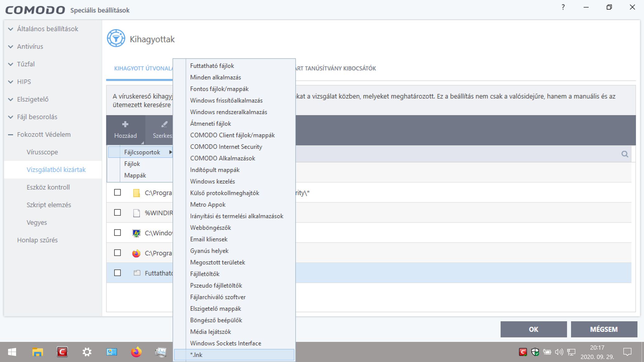The height and width of the screenshot is (362, 644).
Task: Cancel with the MÉGSEM button
Action: [x=604, y=329]
